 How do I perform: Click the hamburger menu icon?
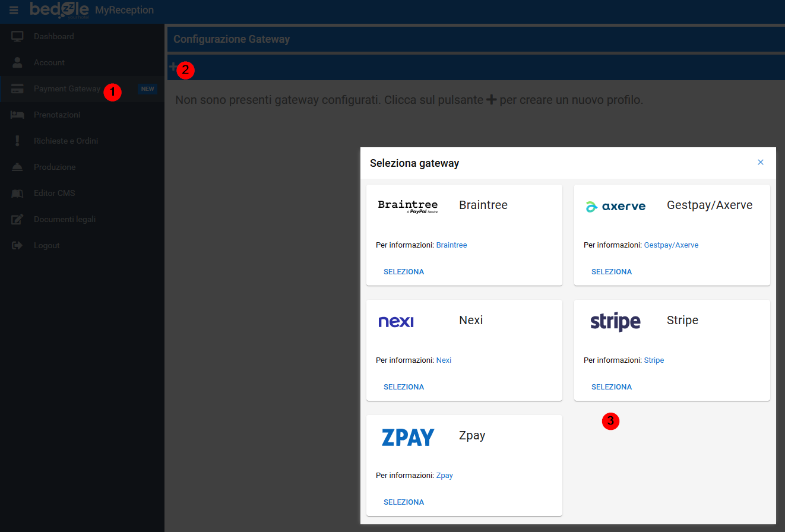click(x=14, y=10)
